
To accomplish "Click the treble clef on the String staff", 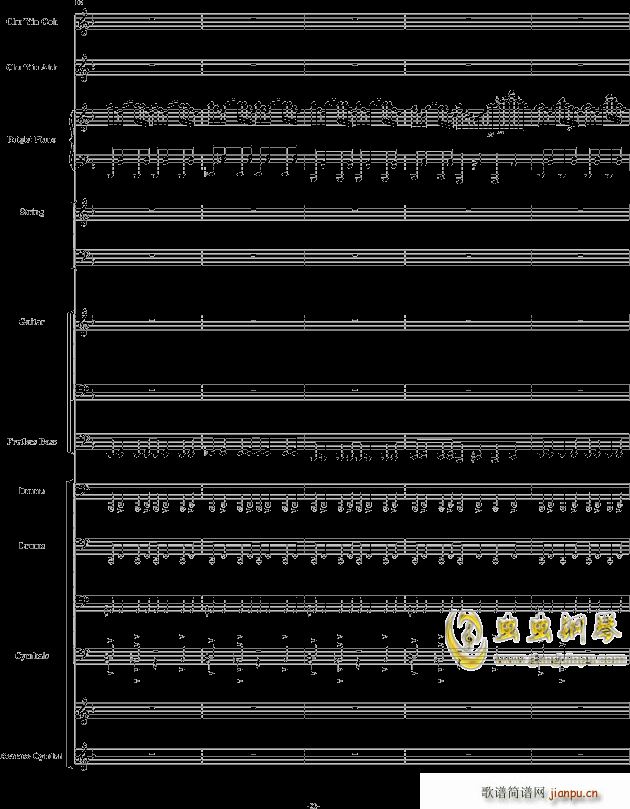I will click(x=83, y=212).
